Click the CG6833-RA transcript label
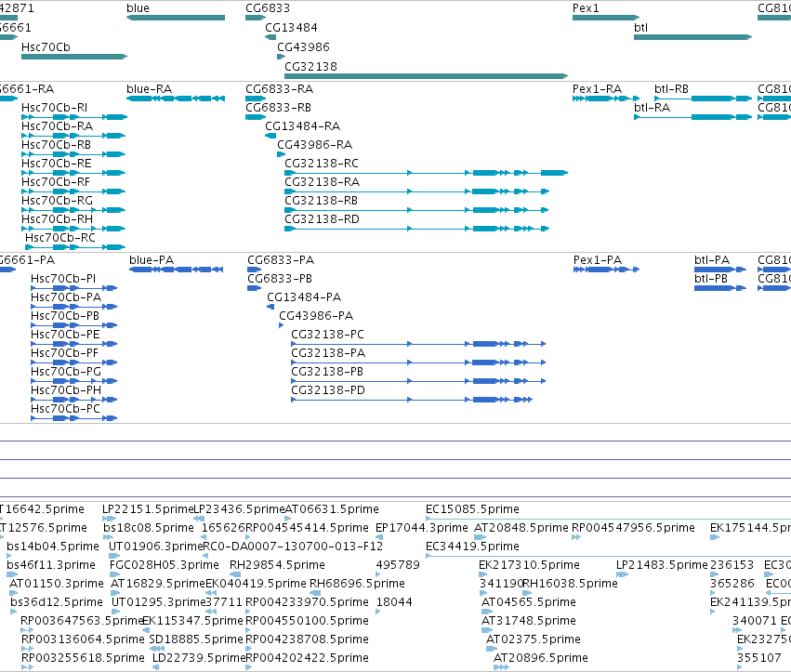Screen dimensions: 791x672 coord(280,89)
